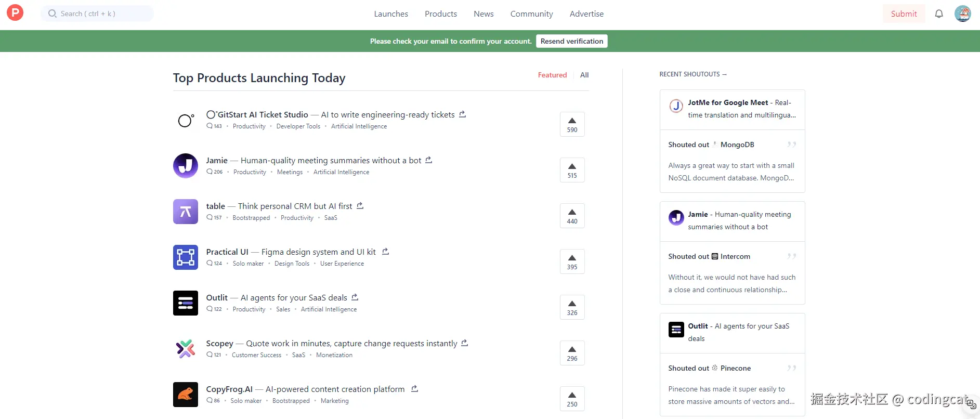The height and width of the screenshot is (419, 980).
Task: Upvote Scopey with 296 votes
Action: (572, 353)
